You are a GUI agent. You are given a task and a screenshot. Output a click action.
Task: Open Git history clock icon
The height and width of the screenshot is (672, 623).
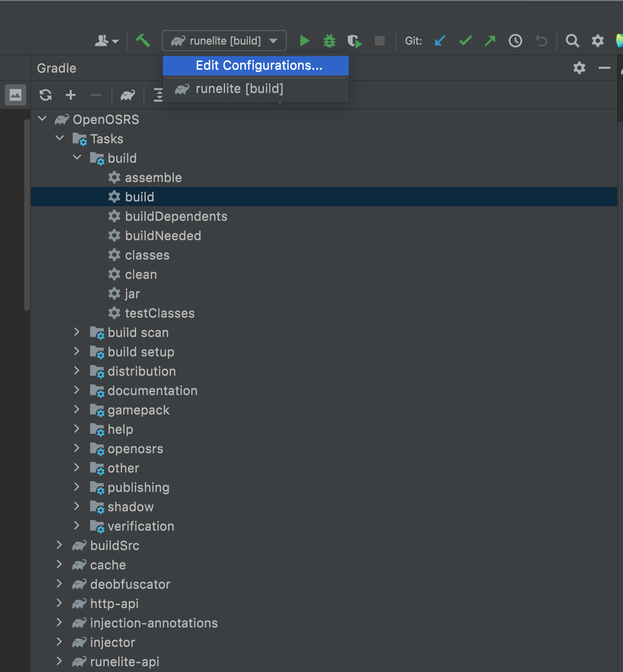pos(515,41)
